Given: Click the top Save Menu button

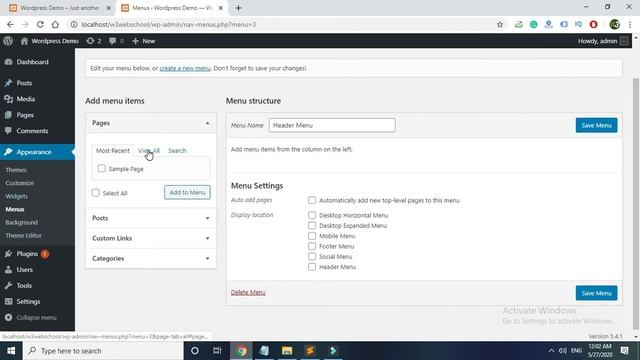Looking at the screenshot, I should pyautogui.click(x=596, y=125).
